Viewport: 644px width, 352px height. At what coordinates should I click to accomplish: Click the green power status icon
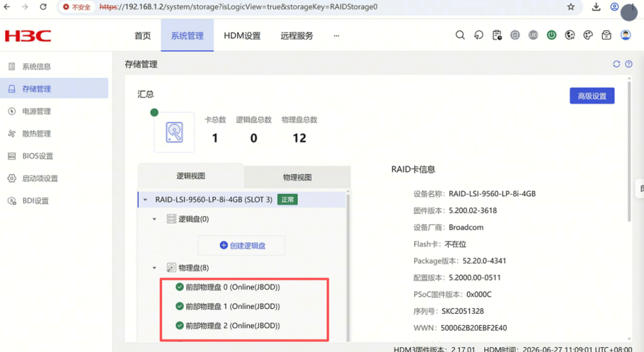coord(552,35)
